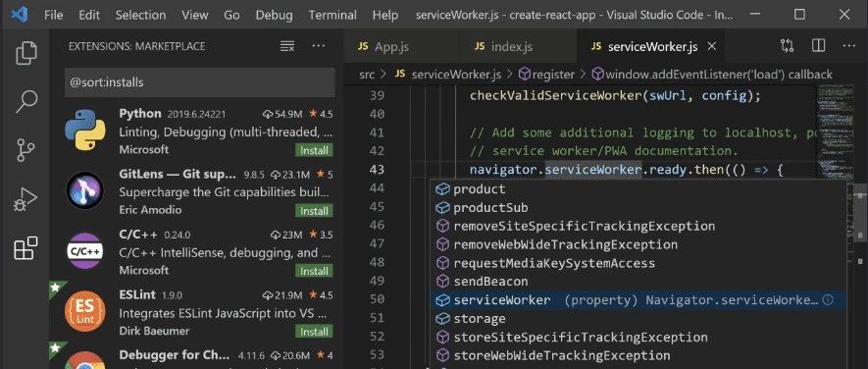Click the GitLens extension logo
This screenshot has width=868, height=369.
click(x=84, y=190)
